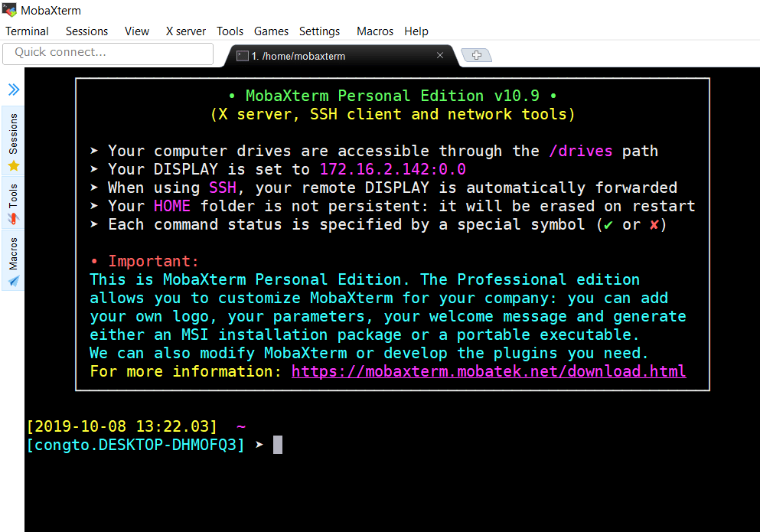Image resolution: width=760 pixels, height=532 pixels.
Task: Open the Terminal menu
Action: click(27, 31)
